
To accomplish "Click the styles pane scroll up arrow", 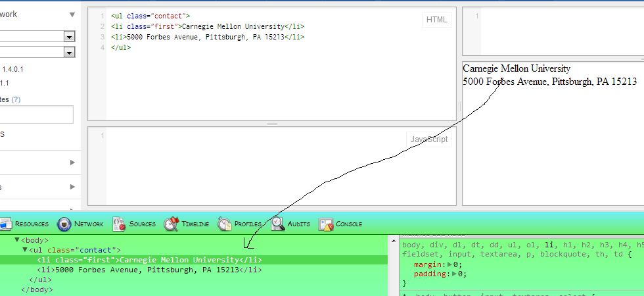I will click(393, 241).
